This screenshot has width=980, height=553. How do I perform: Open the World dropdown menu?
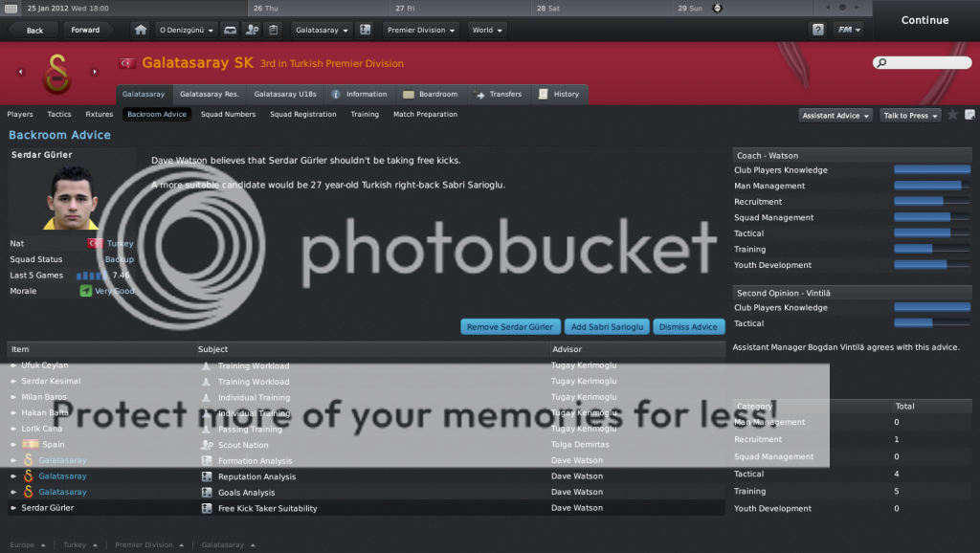click(x=487, y=30)
